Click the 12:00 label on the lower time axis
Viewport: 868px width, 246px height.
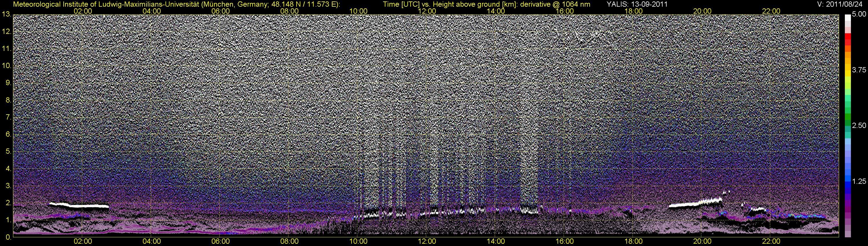(x=427, y=241)
